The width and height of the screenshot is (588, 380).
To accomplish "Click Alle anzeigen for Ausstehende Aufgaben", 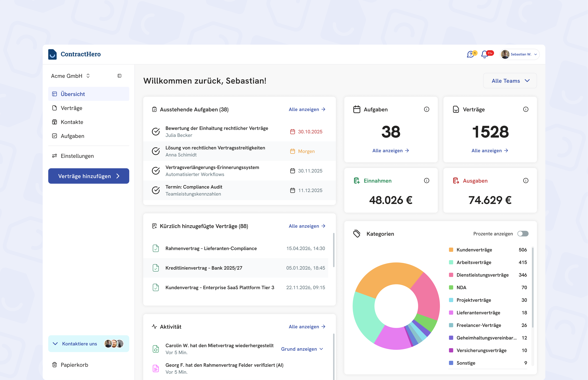I will pos(307,109).
